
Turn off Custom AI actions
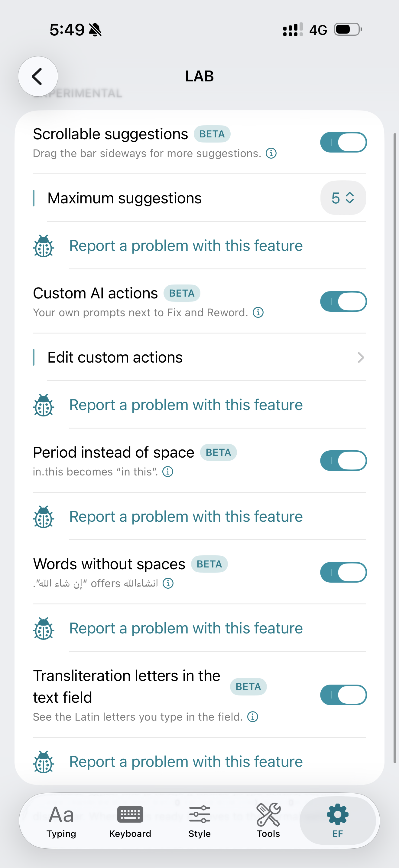point(343,301)
